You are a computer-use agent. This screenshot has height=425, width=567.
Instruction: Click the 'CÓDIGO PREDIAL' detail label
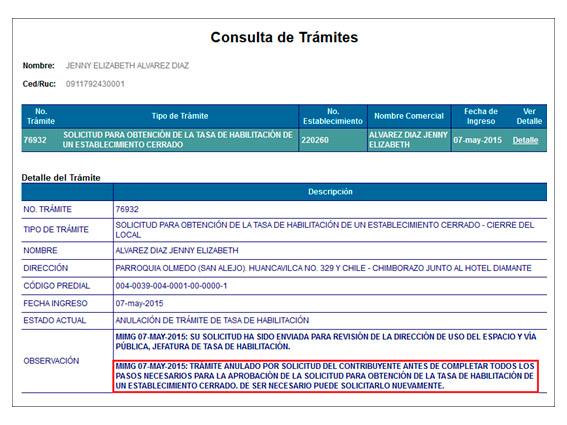click(56, 286)
